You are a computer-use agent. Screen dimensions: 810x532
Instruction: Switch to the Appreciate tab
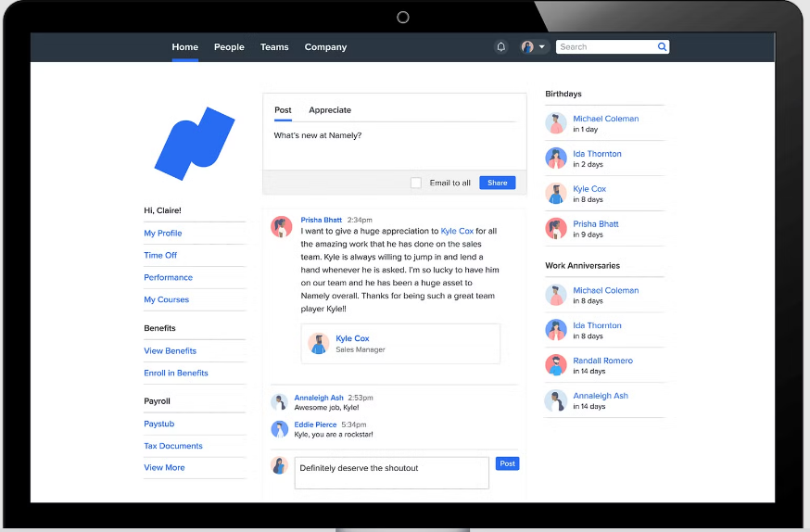pyautogui.click(x=330, y=110)
